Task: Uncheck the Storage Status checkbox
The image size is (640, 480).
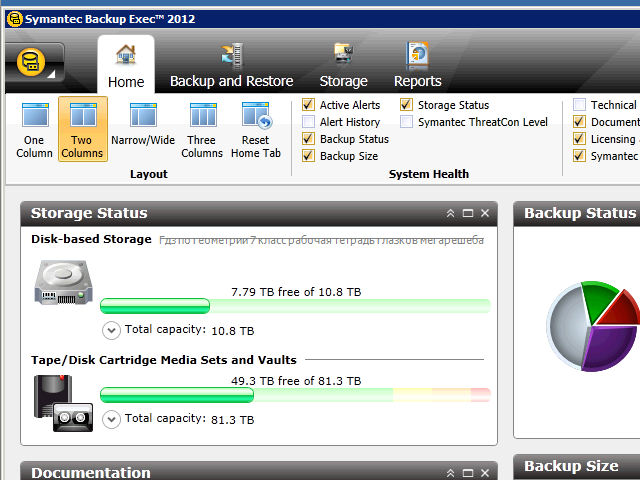Action: pyautogui.click(x=407, y=105)
